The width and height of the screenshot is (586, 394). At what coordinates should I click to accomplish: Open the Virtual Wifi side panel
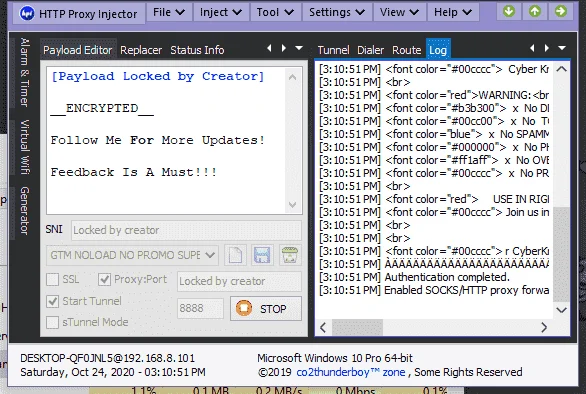click(24, 147)
